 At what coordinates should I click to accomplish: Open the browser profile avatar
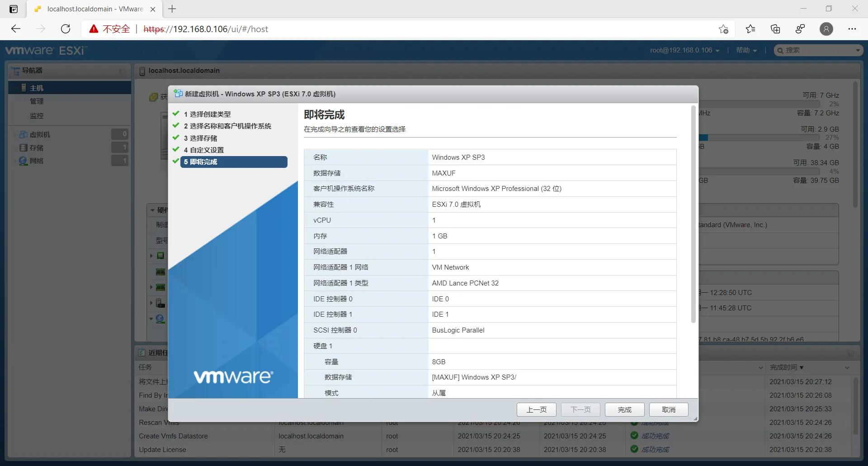(x=826, y=29)
